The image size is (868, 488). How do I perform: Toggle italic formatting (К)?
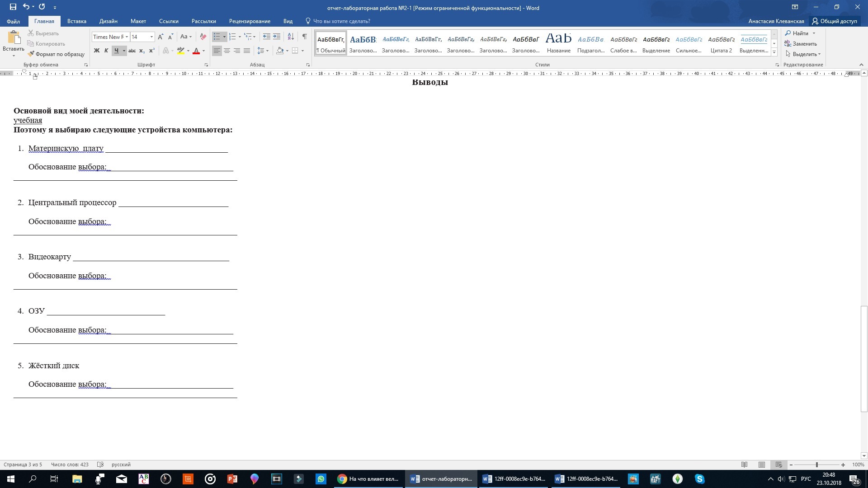[106, 51]
